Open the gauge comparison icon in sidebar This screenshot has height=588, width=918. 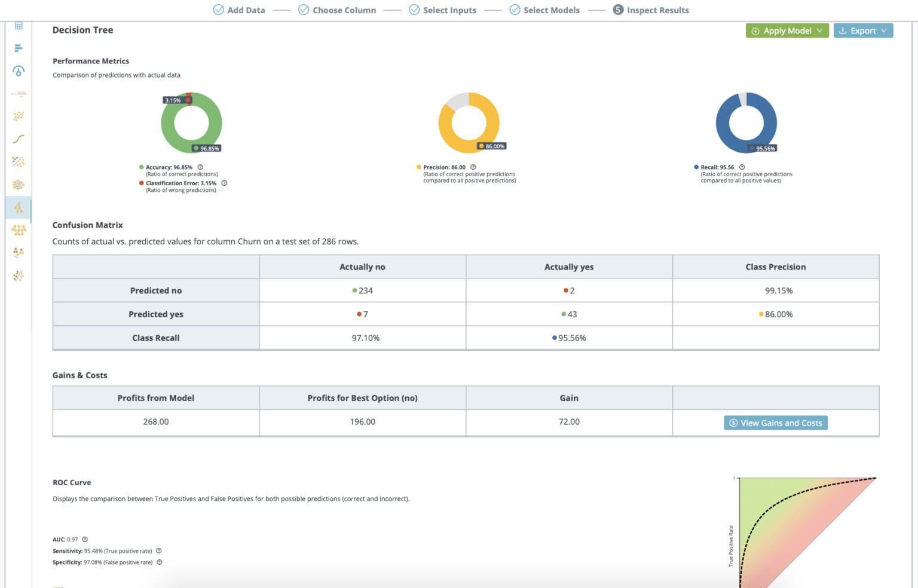coord(19,71)
